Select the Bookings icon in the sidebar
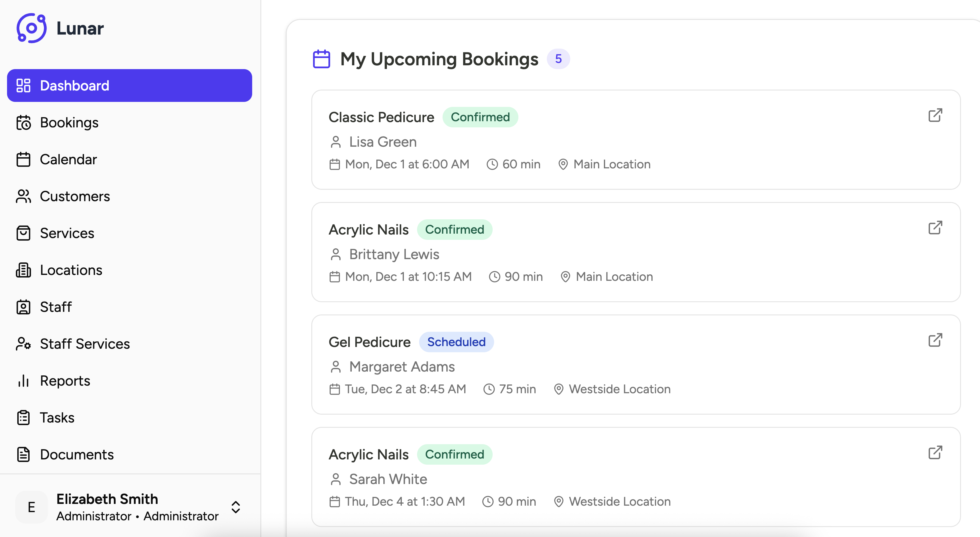 (x=24, y=122)
